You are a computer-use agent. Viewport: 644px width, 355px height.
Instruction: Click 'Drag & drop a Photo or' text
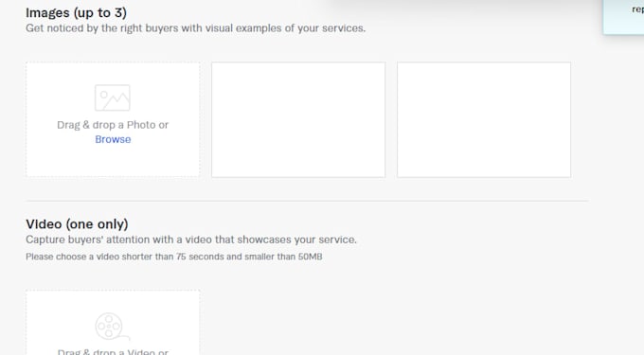(x=113, y=125)
